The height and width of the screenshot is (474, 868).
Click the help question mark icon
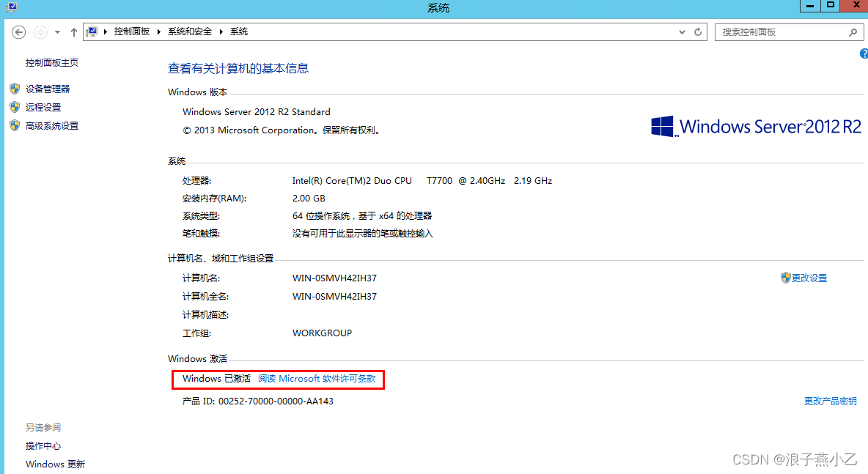[863, 53]
